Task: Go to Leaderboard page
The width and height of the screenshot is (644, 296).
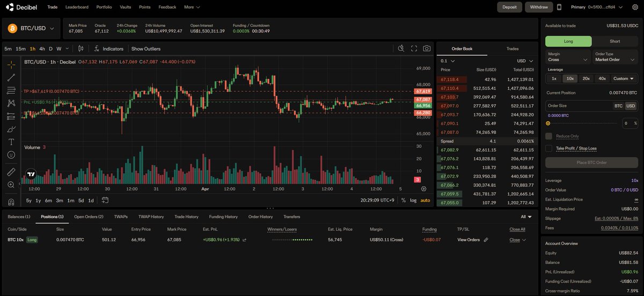Action: click(77, 7)
